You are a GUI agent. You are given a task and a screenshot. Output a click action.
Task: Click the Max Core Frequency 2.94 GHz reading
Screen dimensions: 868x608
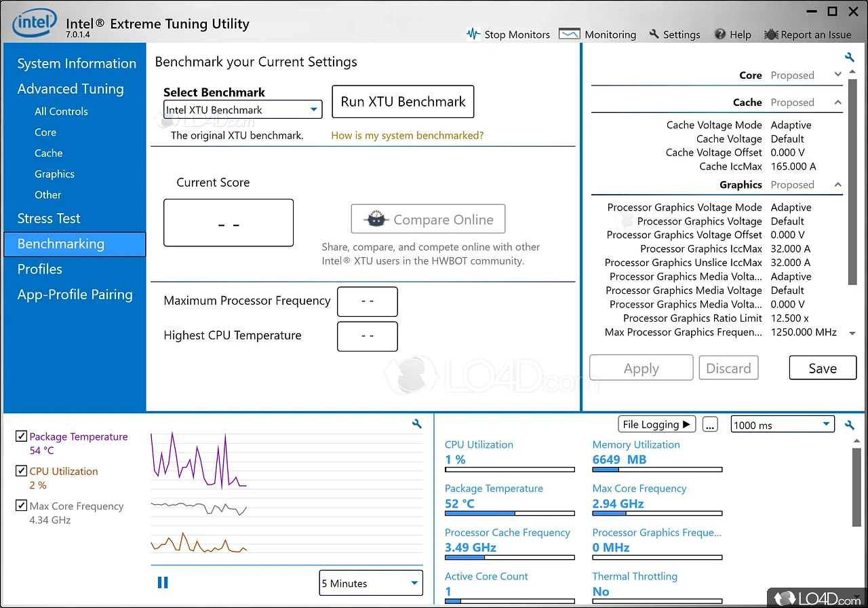pyautogui.click(x=618, y=503)
